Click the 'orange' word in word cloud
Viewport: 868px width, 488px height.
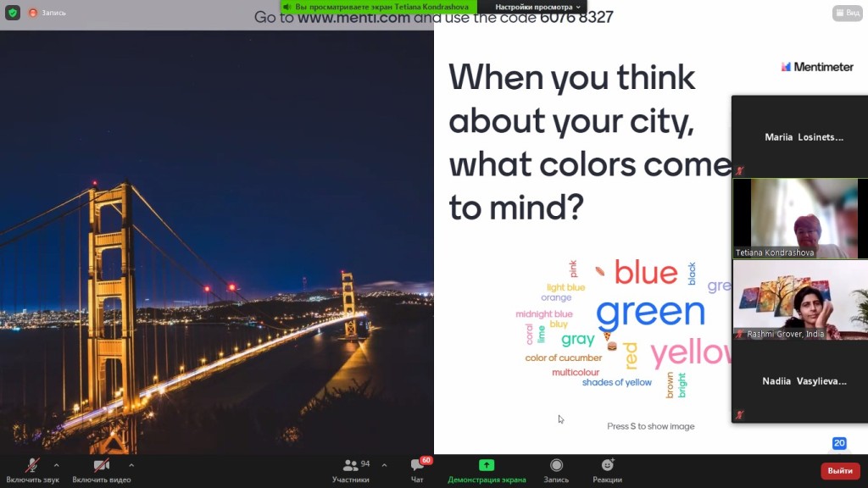click(556, 297)
